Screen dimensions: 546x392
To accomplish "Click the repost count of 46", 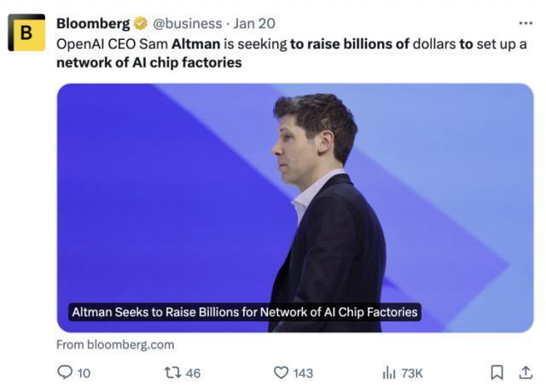I will (193, 373).
